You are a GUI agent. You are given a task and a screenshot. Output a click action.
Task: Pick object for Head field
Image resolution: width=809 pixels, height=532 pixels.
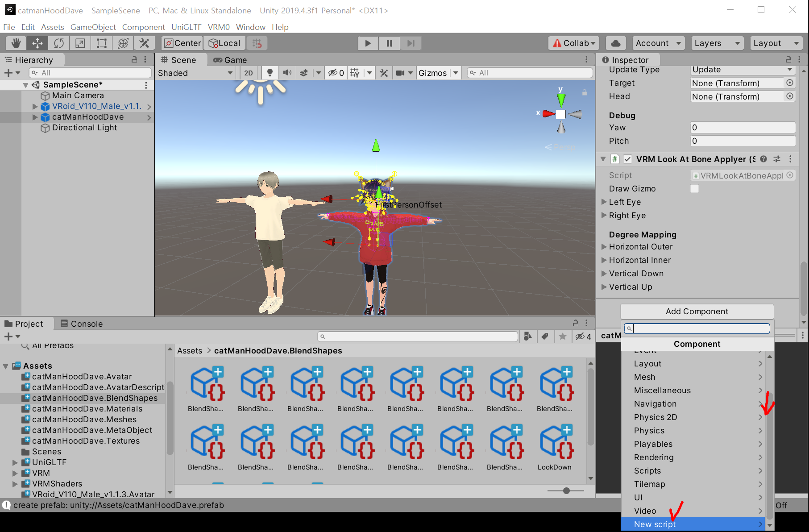coord(790,96)
